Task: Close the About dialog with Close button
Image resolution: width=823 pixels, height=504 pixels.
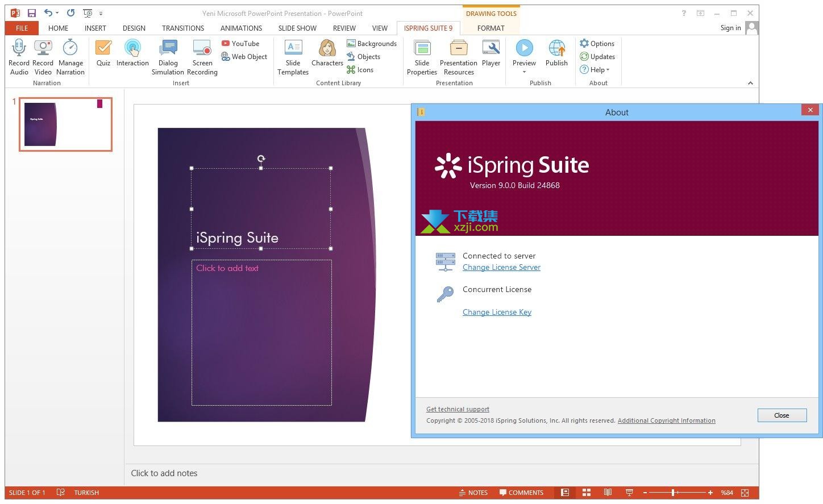Action: pos(782,415)
